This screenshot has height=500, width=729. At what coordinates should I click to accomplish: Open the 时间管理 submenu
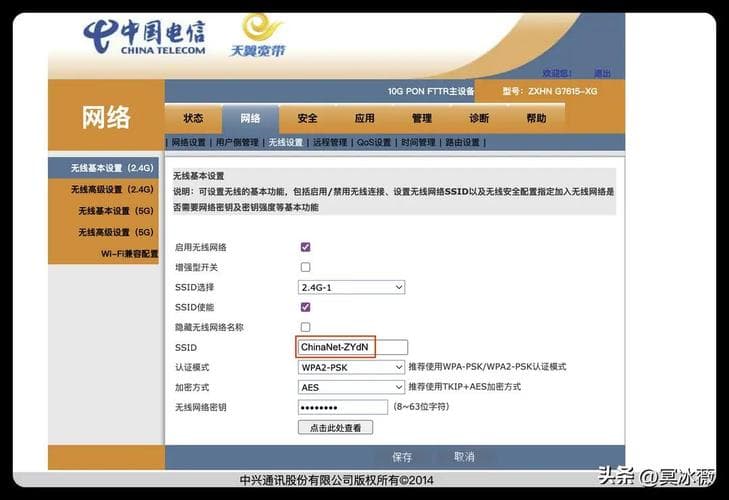click(x=418, y=142)
